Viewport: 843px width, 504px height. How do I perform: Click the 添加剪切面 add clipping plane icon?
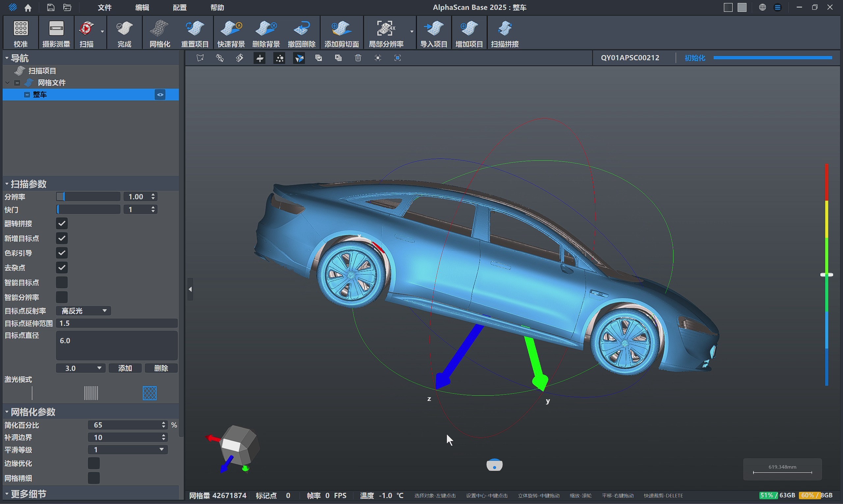(x=341, y=33)
